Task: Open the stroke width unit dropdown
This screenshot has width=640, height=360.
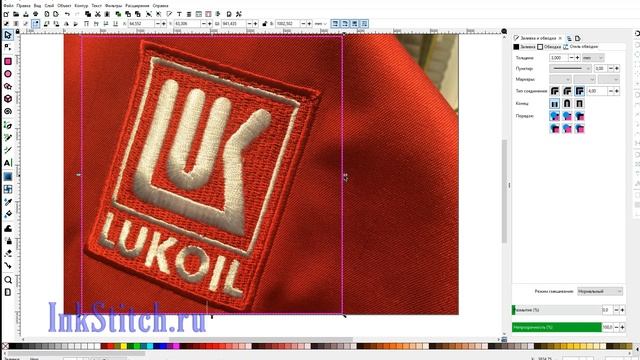Action: (x=593, y=58)
